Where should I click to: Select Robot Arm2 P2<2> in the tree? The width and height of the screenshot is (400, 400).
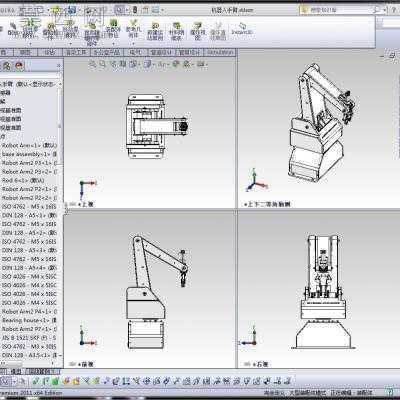(x=29, y=198)
